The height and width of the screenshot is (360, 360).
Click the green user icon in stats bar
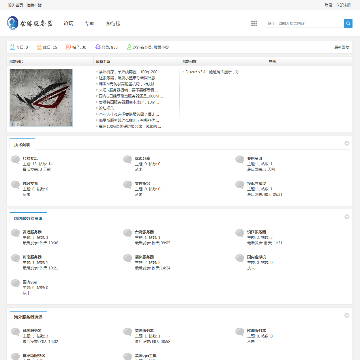click(129, 47)
